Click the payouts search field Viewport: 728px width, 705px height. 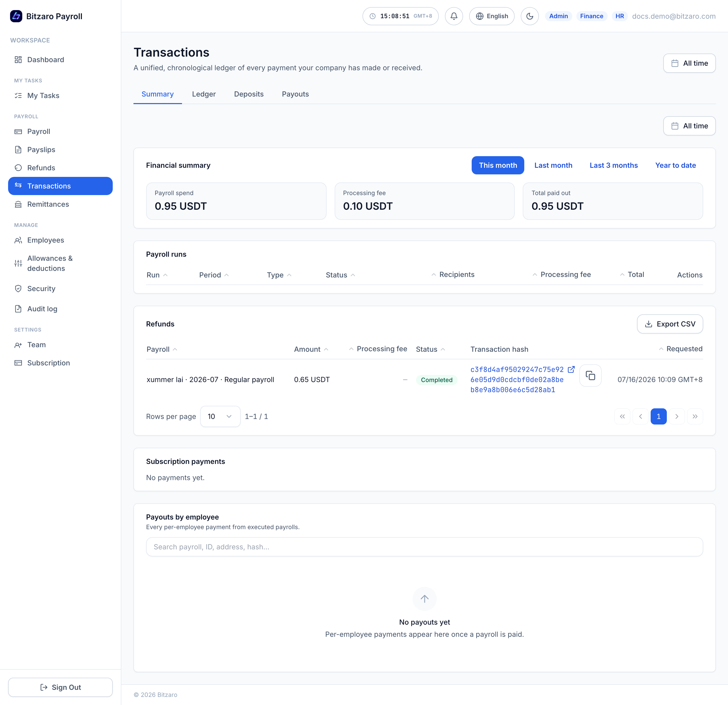click(424, 547)
